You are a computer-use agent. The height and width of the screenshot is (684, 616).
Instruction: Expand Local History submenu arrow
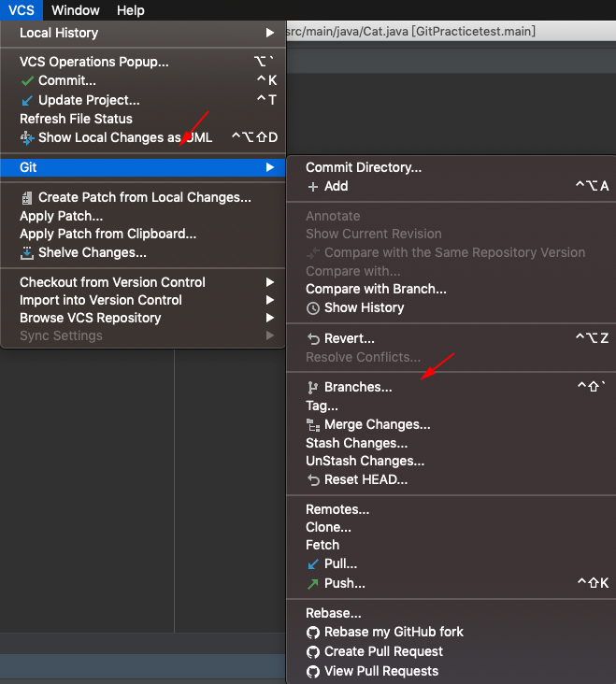point(270,33)
